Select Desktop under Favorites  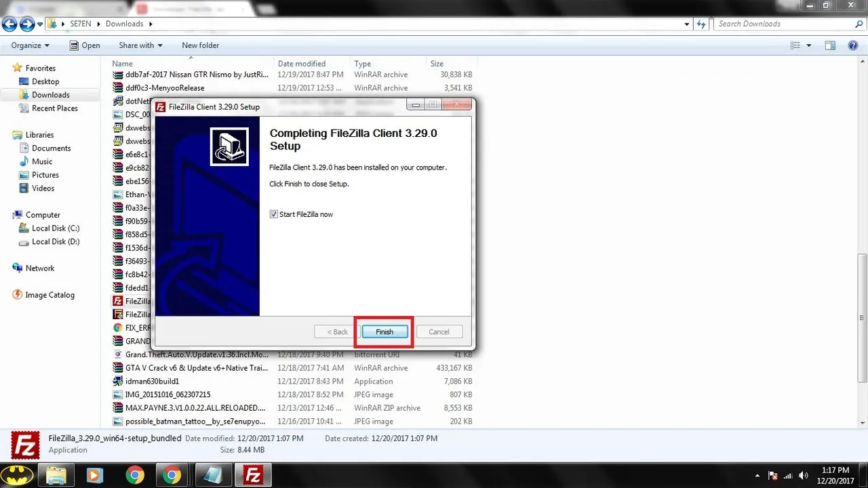(x=45, y=81)
